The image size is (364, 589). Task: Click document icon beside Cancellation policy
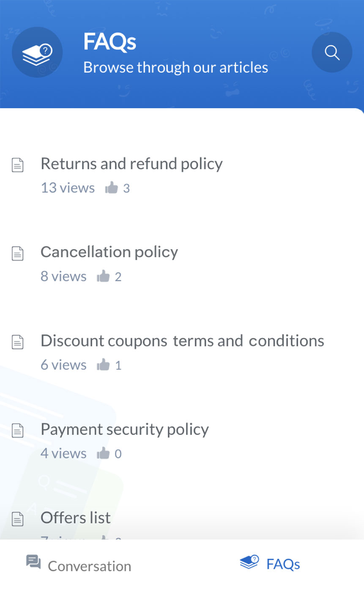17,253
